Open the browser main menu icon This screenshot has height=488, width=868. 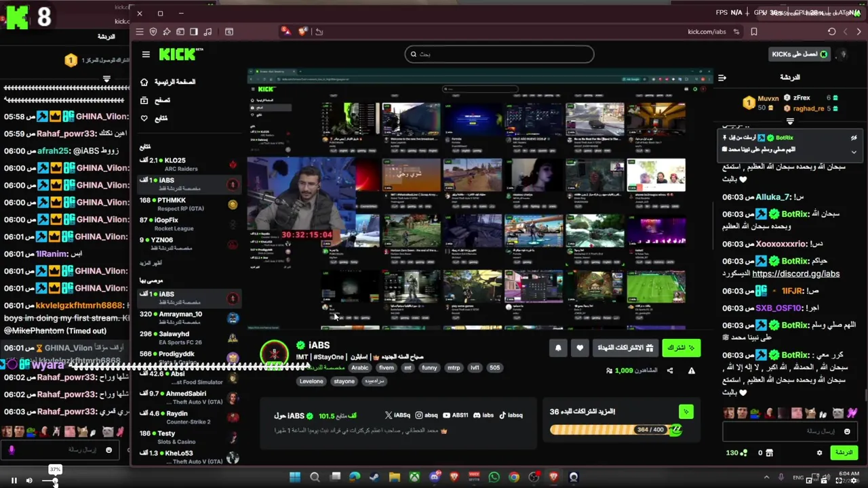pos(140,31)
